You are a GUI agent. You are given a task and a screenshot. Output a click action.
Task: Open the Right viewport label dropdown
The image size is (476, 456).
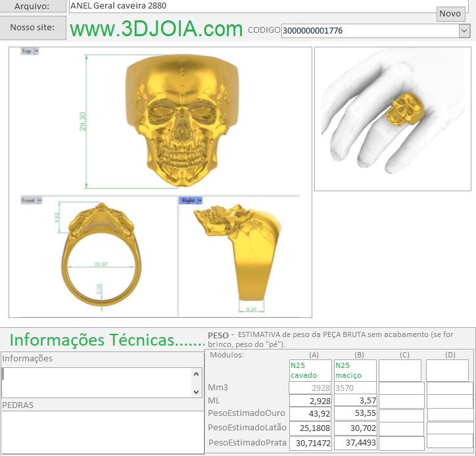pos(200,200)
